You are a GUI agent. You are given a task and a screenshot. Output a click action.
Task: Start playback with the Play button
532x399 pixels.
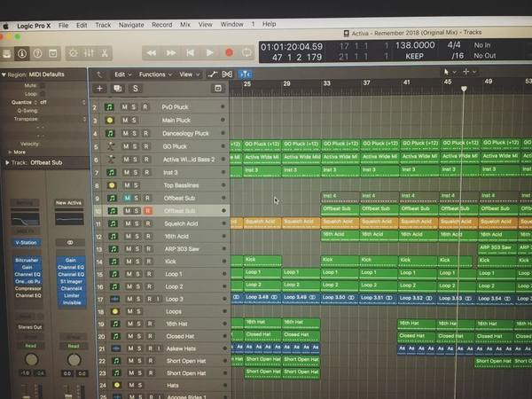[x=209, y=52]
